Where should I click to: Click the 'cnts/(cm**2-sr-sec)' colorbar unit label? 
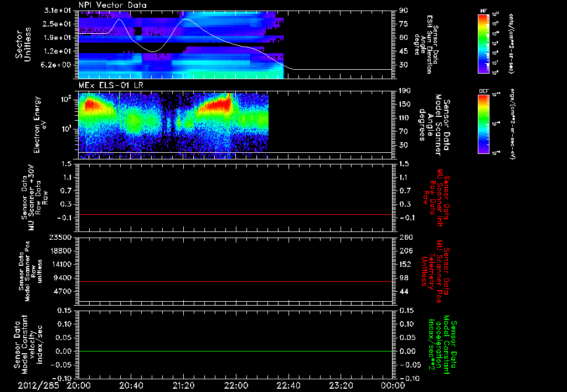(511, 44)
